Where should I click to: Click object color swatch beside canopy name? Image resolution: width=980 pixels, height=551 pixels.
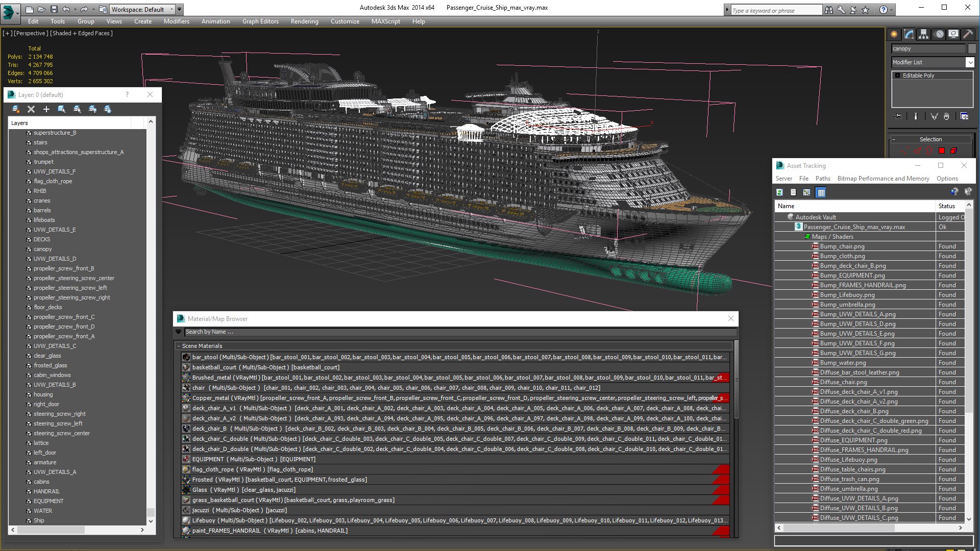(x=972, y=48)
